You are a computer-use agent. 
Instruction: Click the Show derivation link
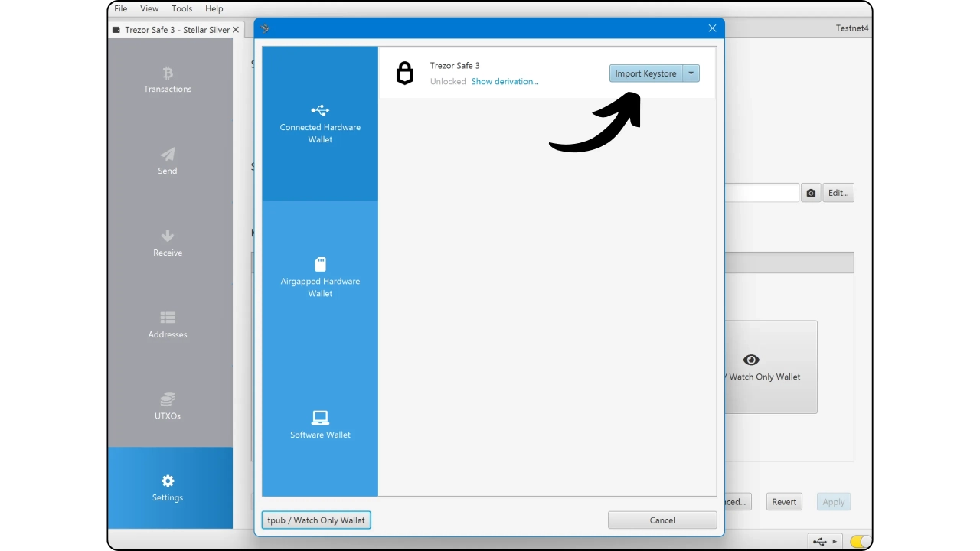coord(505,81)
